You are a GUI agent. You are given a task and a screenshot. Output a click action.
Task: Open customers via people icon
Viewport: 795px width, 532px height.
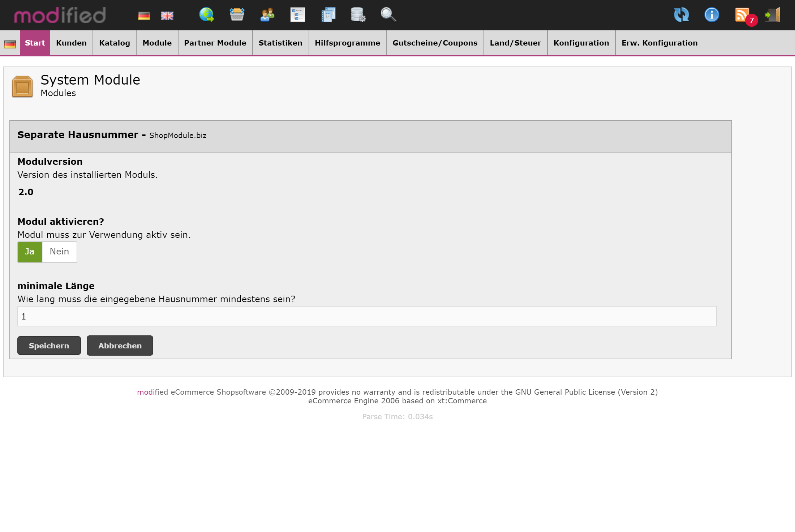[x=267, y=15]
